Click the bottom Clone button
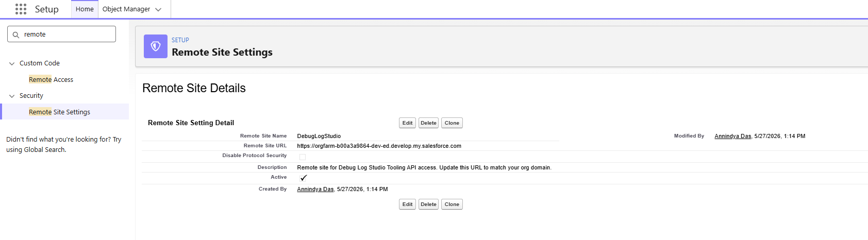 pos(452,204)
